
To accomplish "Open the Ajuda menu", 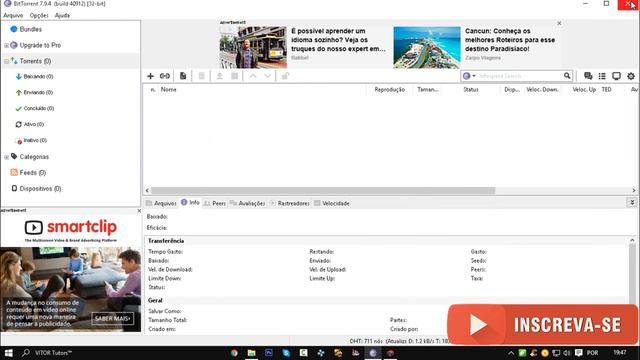I will (62, 16).
